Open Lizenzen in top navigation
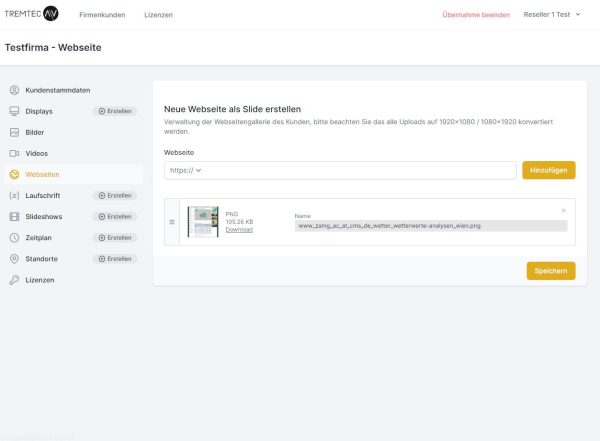 158,15
